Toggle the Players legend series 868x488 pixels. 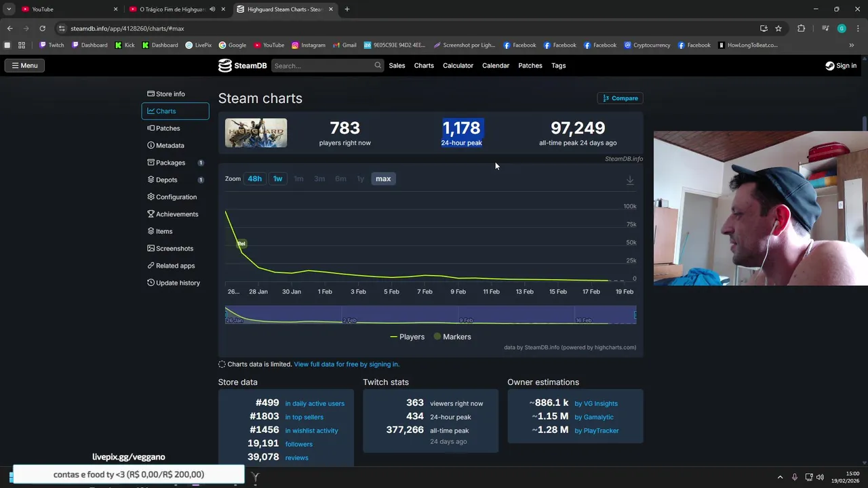click(407, 337)
